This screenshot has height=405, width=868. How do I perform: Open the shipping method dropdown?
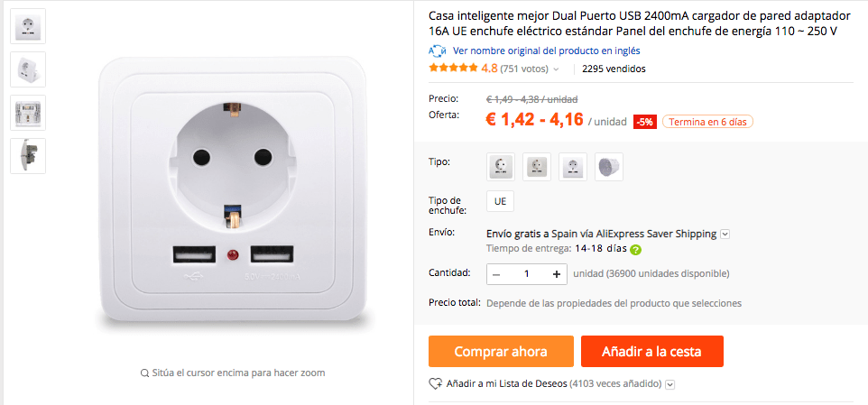click(x=725, y=234)
